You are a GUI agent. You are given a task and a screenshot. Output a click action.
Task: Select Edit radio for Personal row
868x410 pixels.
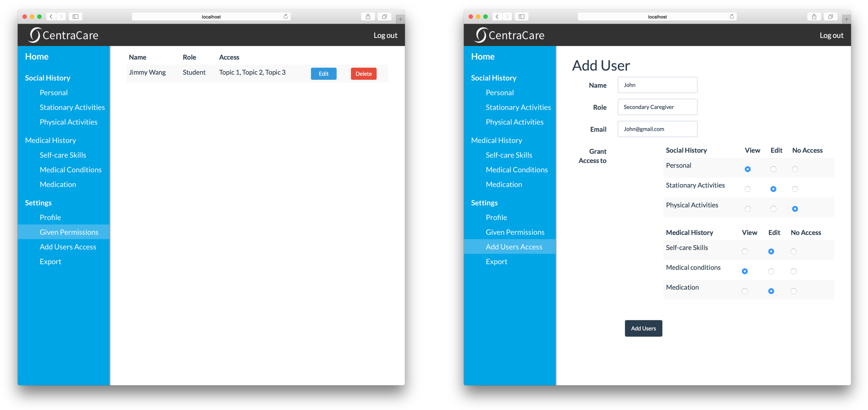click(773, 169)
